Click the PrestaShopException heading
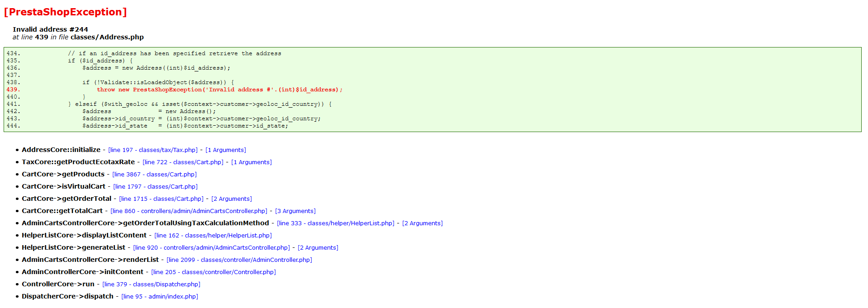The image size is (868, 308). 66,12
